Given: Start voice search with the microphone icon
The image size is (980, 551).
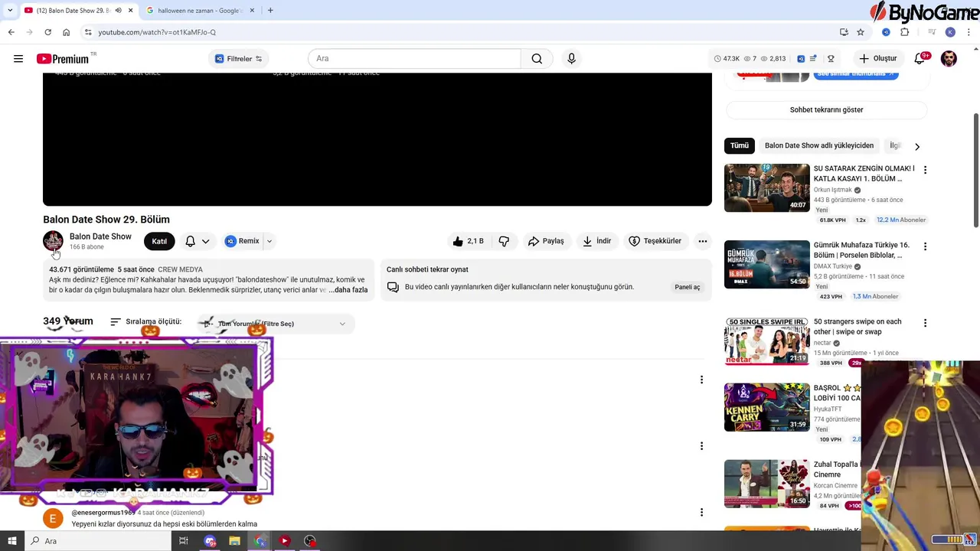Looking at the screenshot, I should pyautogui.click(x=571, y=59).
